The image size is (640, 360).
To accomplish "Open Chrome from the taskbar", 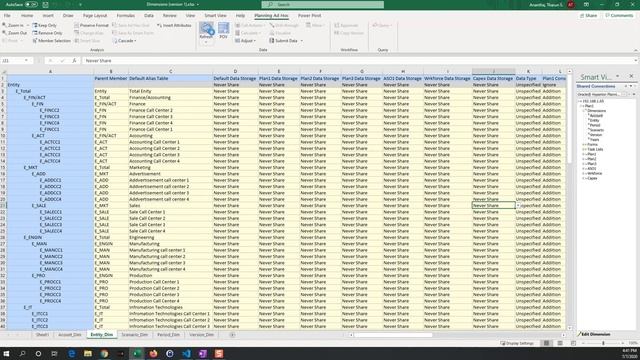I will [104, 353].
